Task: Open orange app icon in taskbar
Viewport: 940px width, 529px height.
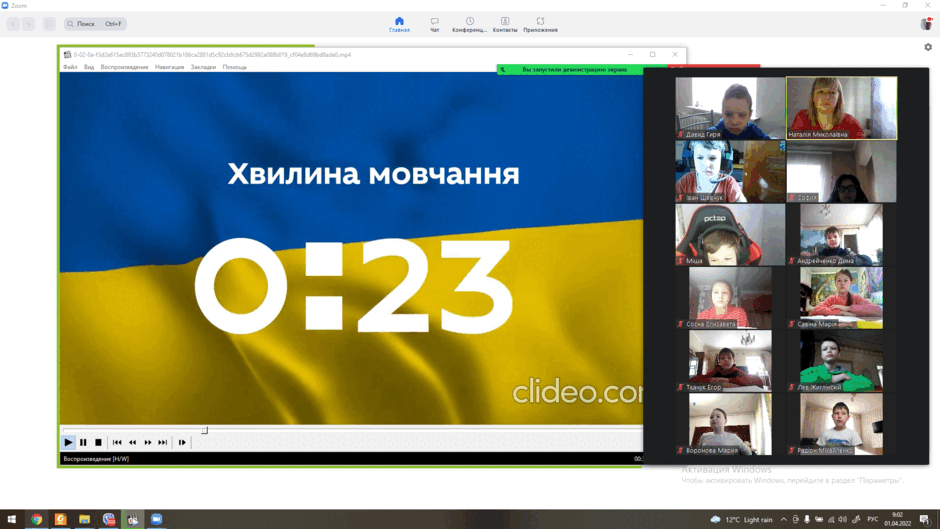Action: (x=61, y=519)
